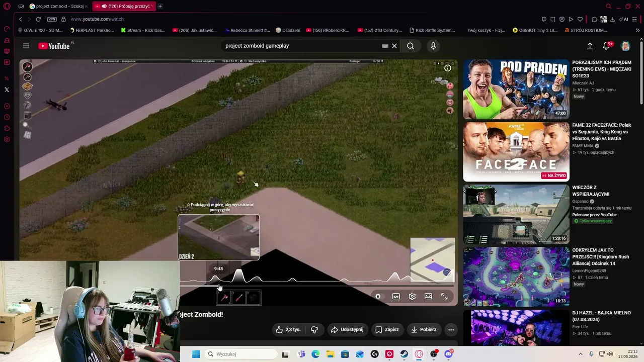This screenshot has height=362, width=644.
Task: Clear the YouTube search query with the X
Action: click(x=394, y=46)
